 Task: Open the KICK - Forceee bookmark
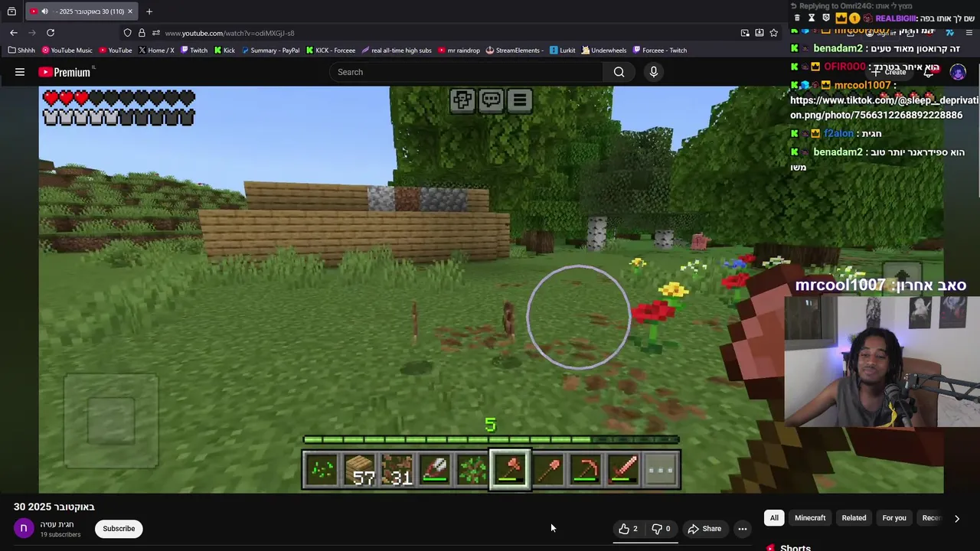(x=331, y=51)
